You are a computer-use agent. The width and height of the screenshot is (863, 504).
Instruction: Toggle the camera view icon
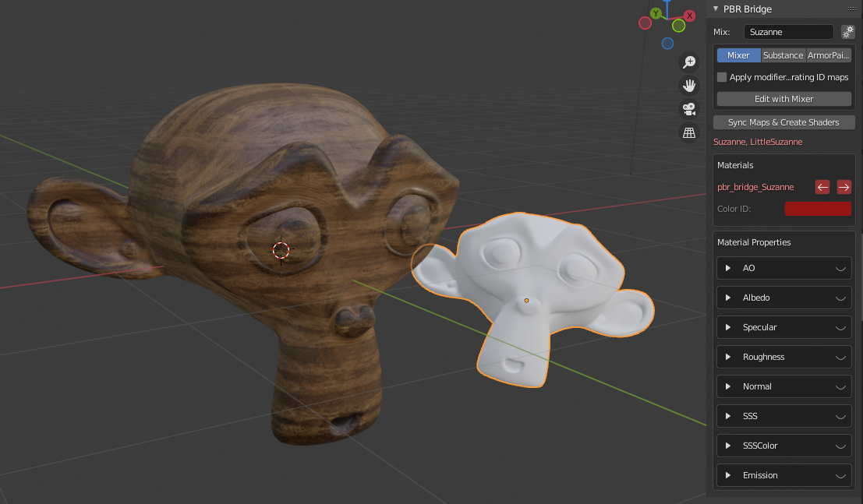click(689, 110)
